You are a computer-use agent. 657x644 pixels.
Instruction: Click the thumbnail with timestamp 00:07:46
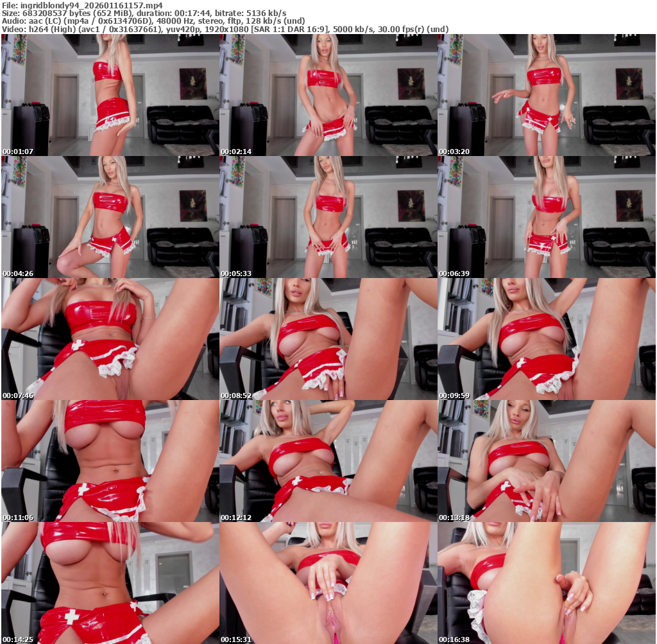pyautogui.click(x=110, y=339)
